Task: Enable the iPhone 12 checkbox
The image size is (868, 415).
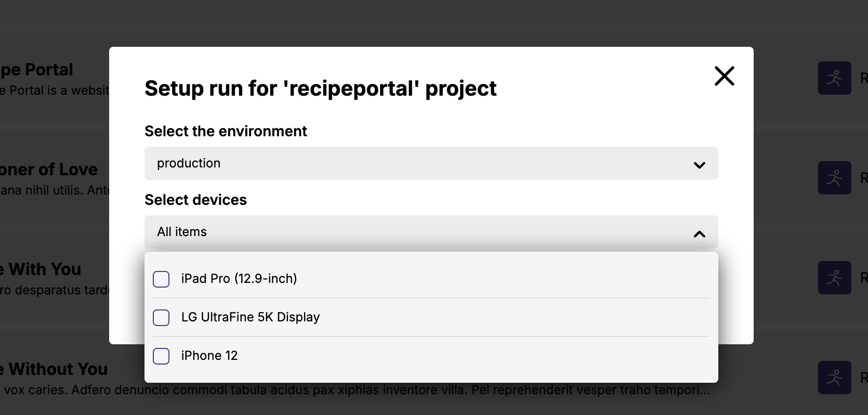Action: coord(161,356)
